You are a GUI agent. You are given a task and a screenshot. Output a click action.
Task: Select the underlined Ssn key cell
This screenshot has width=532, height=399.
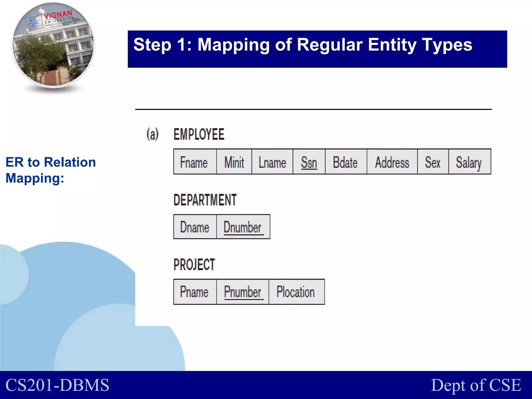point(309,162)
